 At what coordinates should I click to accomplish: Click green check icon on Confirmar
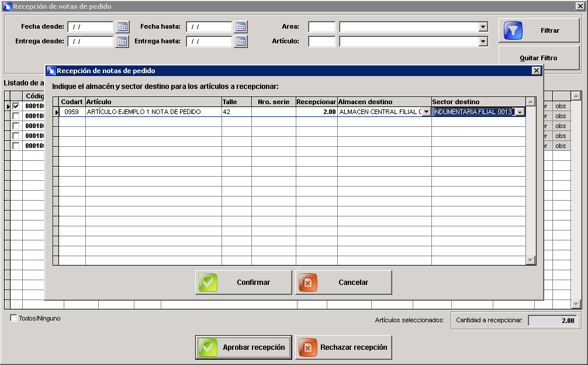pyautogui.click(x=208, y=283)
